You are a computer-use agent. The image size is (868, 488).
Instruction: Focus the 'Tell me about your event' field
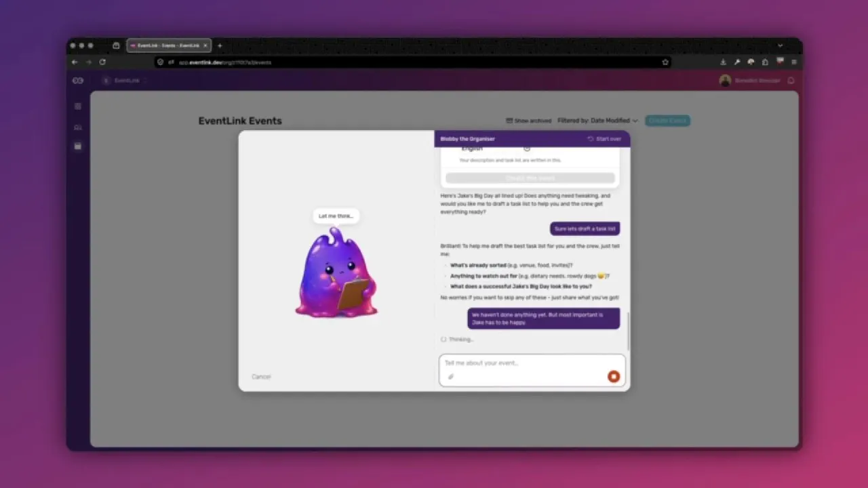click(532, 370)
